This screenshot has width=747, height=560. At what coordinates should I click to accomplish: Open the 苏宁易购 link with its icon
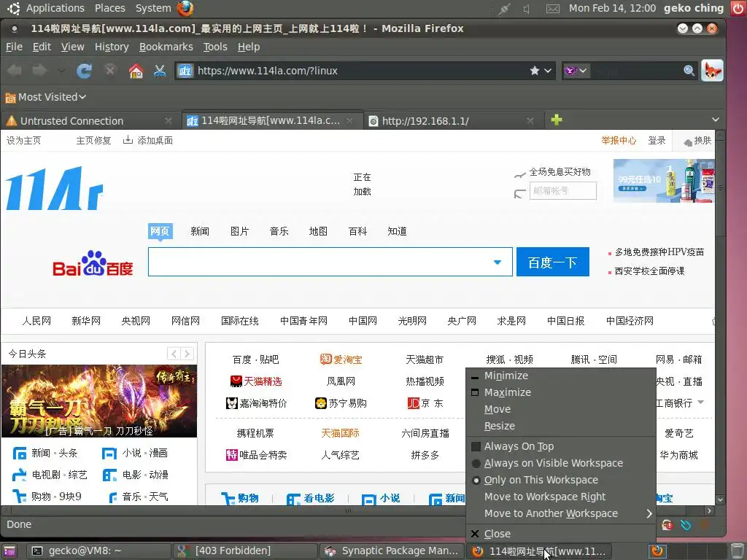click(341, 403)
